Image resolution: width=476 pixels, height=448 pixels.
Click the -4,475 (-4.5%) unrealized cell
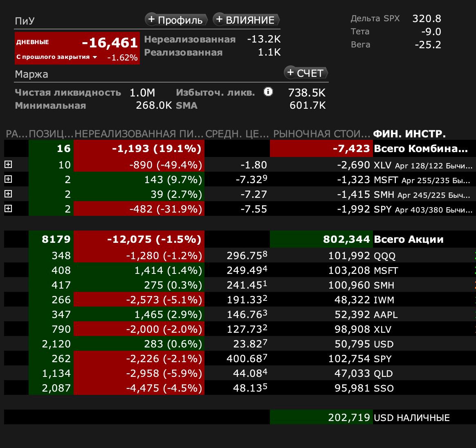click(x=139, y=388)
